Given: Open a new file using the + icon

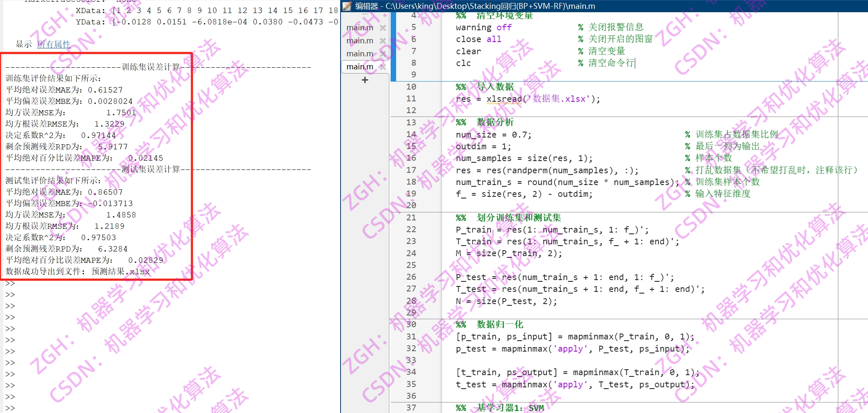Looking at the screenshot, I should point(365,80).
